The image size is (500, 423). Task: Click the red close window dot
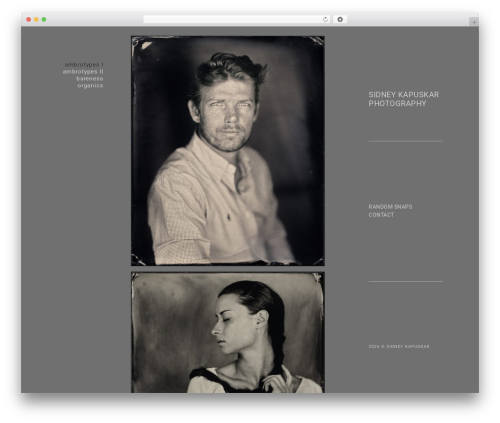(x=29, y=19)
